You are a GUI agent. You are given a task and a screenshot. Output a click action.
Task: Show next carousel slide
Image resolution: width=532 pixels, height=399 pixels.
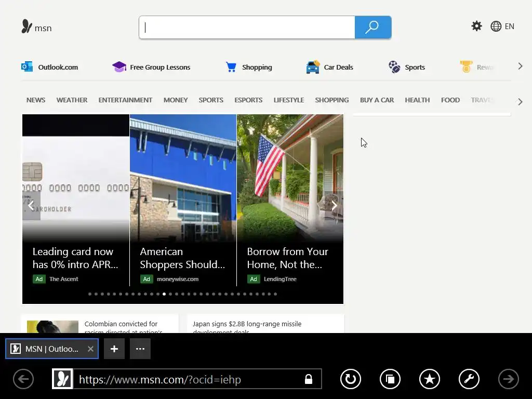[334, 206]
